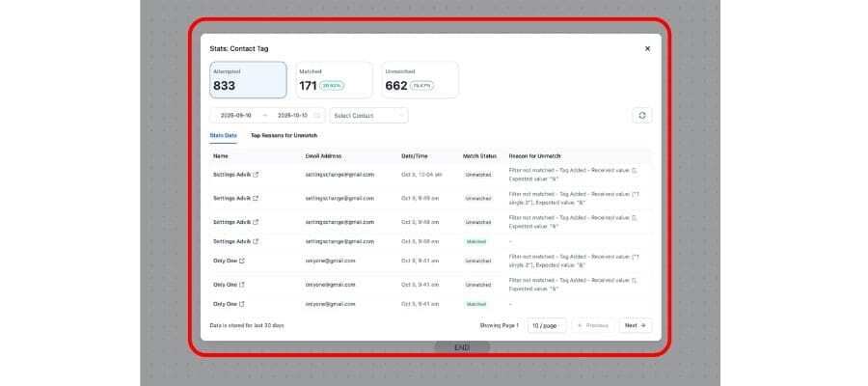This screenshot has height=386, width=868.
Task: Open the 10 / page size dropdown
Action: pyautogui.click(x=547, y=325)
